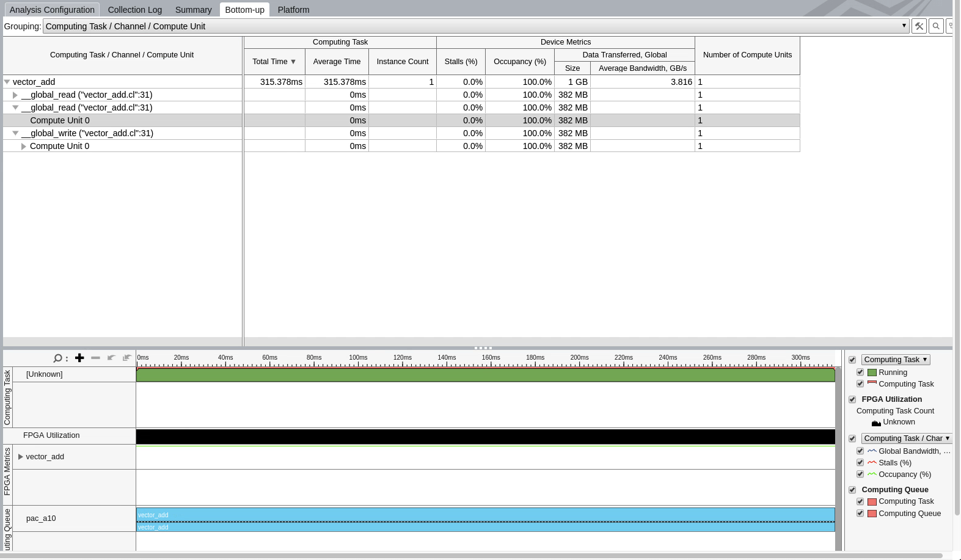
Task: Click the 160ms mark on the time ruler
Action: [x=491, y=358]
